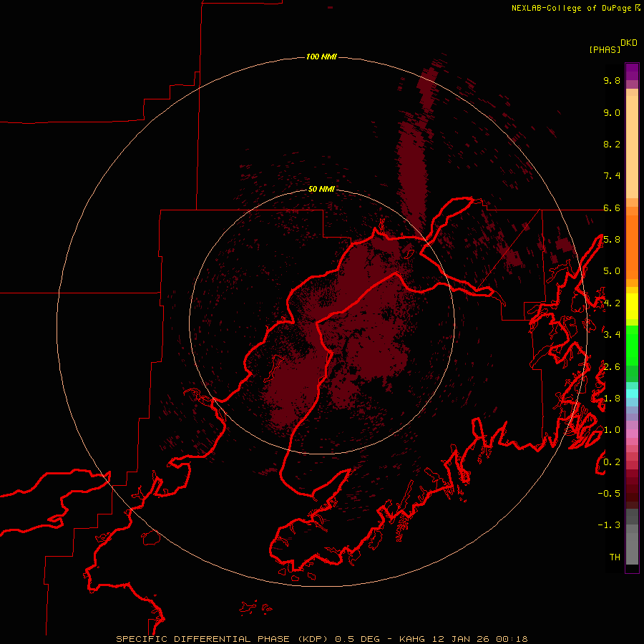Click the 3.4 value on the color scale
This screenshot has height=644, width=644.
pos(612,335)
